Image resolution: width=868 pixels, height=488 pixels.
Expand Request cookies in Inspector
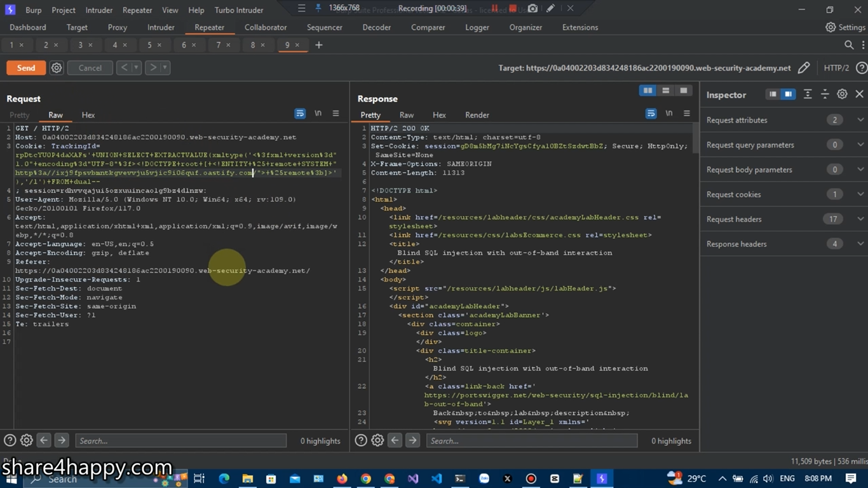(x=860, y=194)
